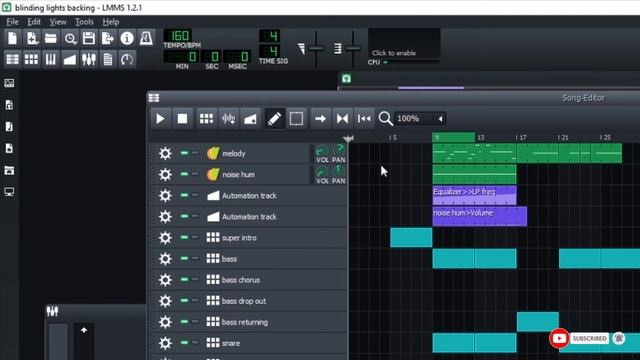Create a new project via toolbar icon
Image resolution: width=640 pixels, height=360 pixels.
[x=12, y=38]
